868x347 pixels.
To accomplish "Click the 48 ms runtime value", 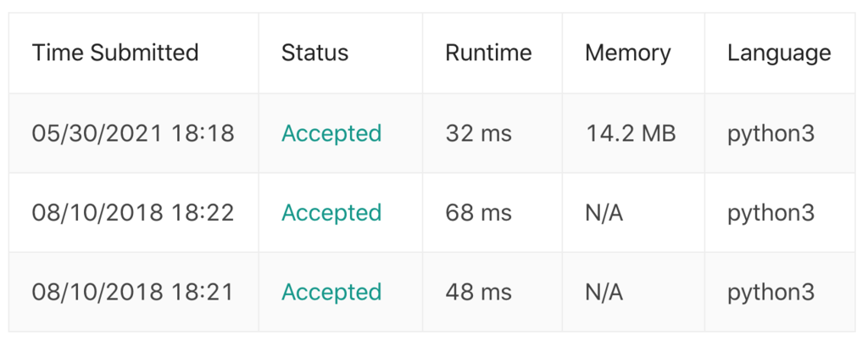I will tap(478, 292).
